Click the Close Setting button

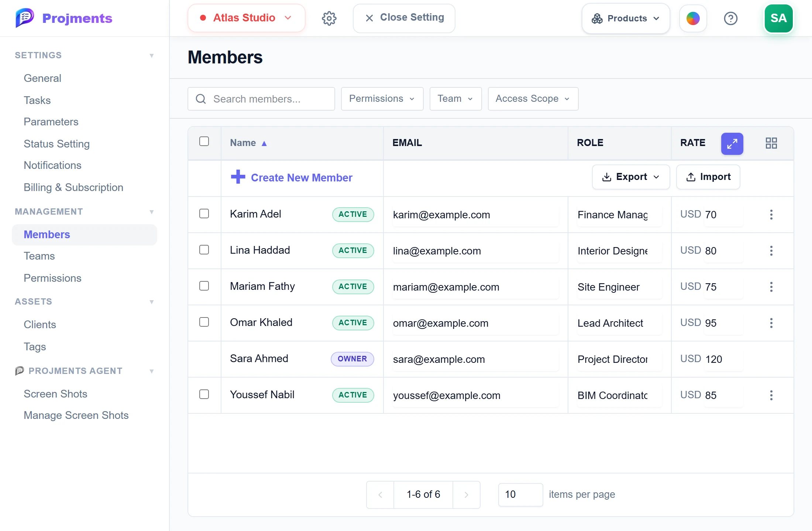point(404,18)
